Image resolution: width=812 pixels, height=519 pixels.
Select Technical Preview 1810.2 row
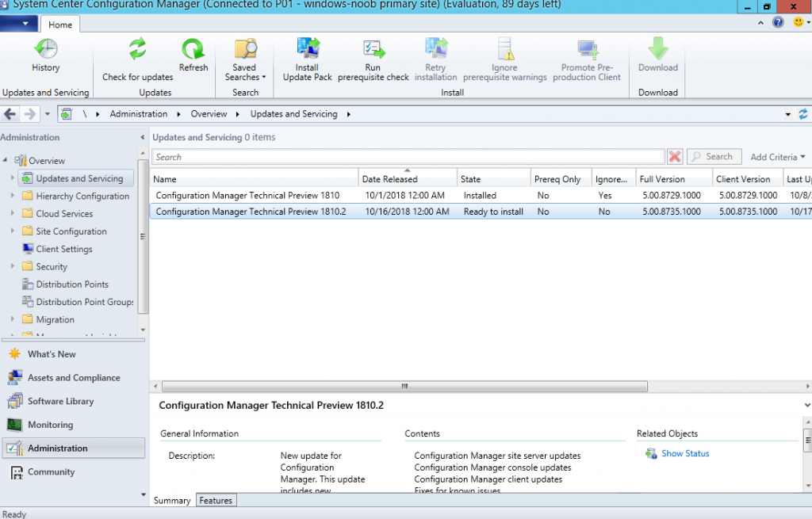coord(481,211)
